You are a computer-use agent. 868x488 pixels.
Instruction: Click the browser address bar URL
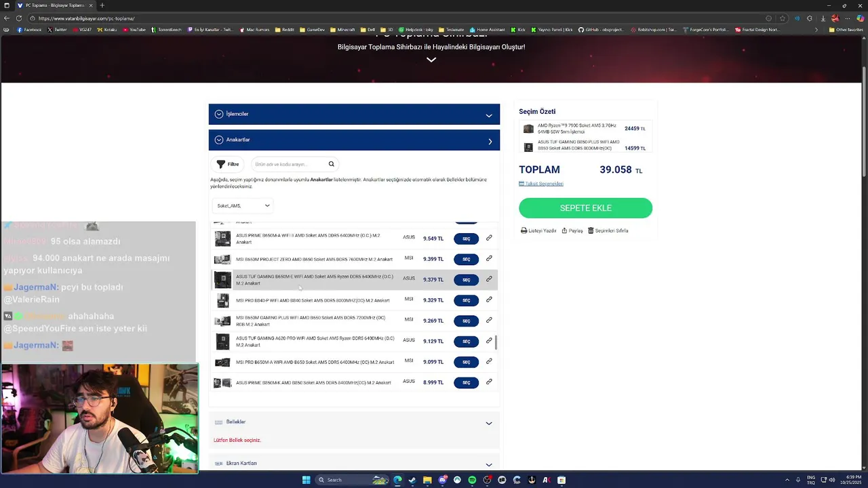point(87,18)
